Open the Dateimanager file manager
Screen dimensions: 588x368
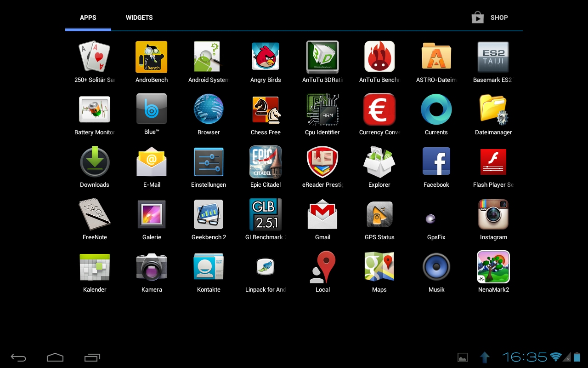(493, 109)
